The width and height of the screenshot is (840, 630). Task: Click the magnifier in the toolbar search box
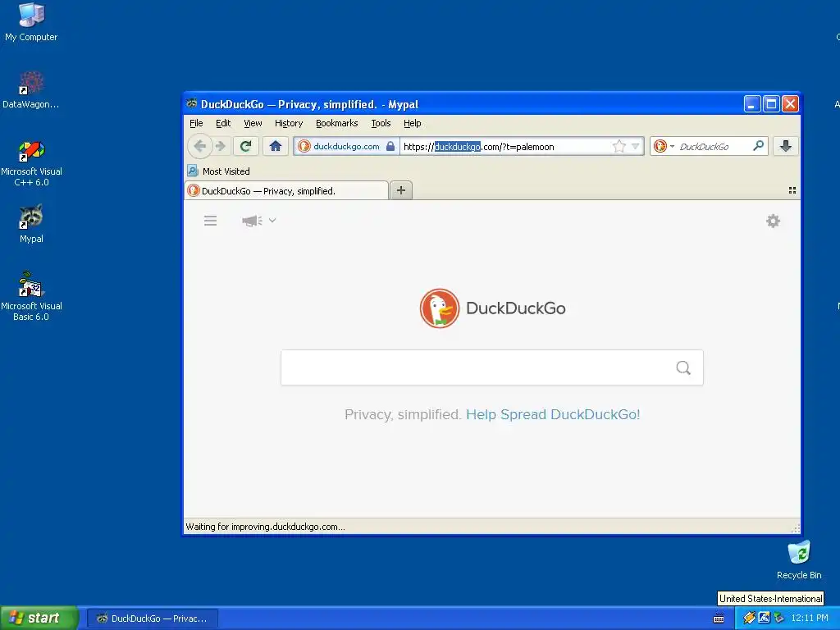click(759, 146)
